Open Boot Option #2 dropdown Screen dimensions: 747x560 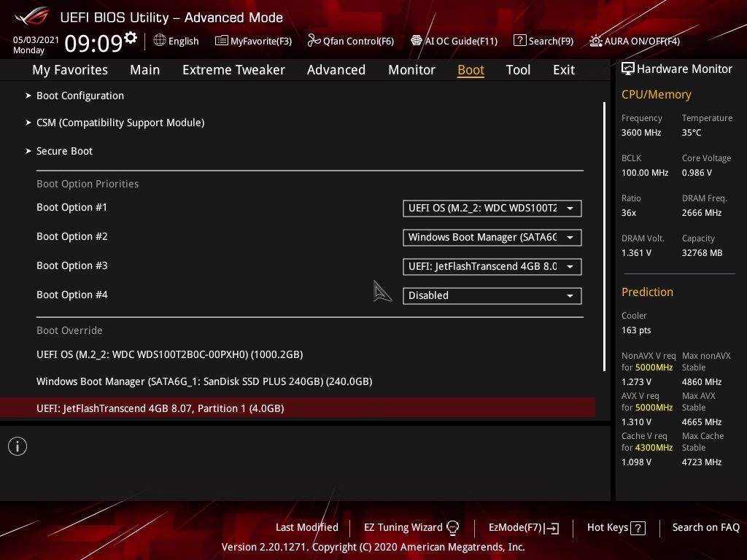point(492,237)
